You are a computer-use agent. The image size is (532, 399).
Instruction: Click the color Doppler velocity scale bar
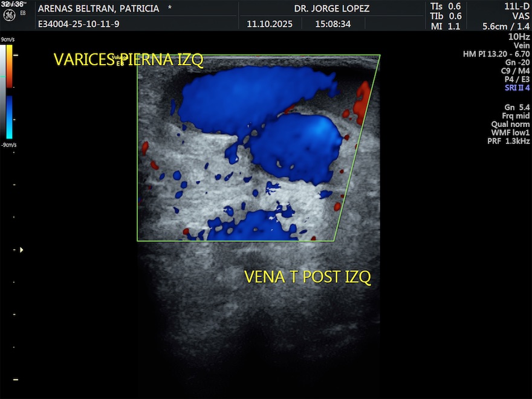[9, 91]
